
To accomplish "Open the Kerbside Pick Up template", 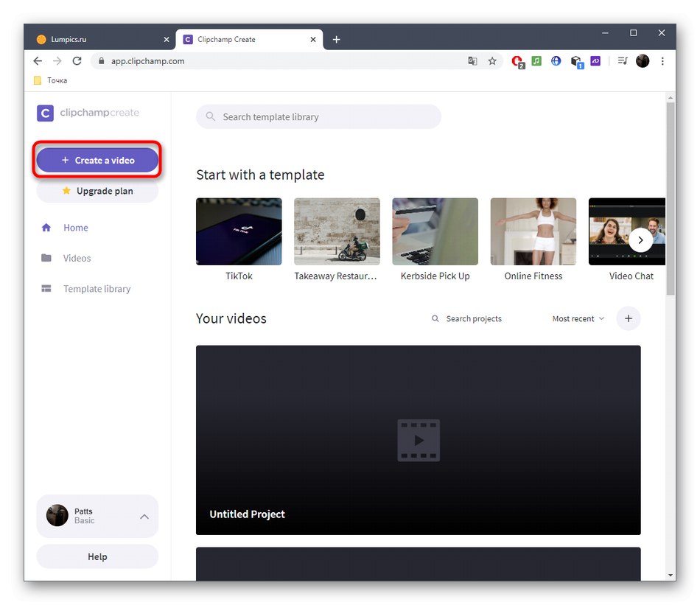I will [435, 231].
